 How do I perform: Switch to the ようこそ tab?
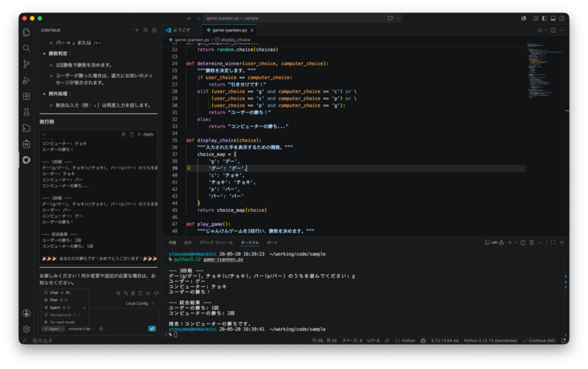(182, 30)
